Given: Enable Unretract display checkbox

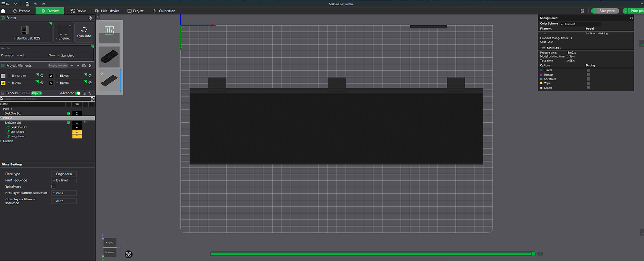Looking at the screenshot, I should [x=588, y=79].
